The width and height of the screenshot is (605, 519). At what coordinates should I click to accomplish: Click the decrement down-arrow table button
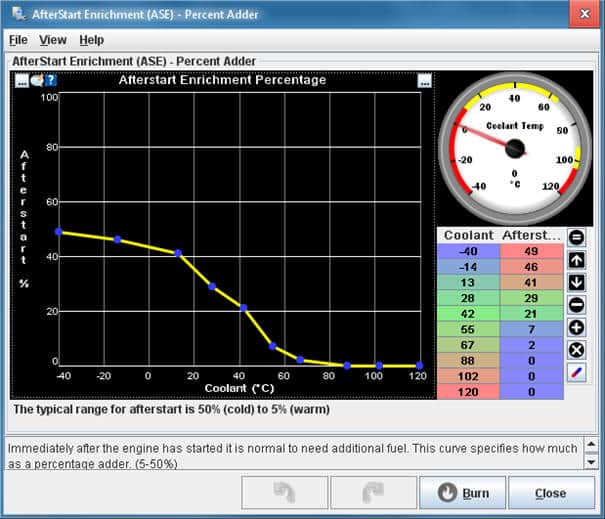[x=576, y=283]
